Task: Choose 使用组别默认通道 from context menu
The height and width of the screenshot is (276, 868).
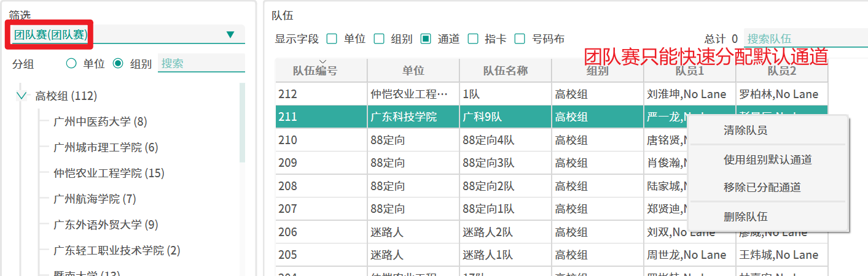Action: 767,159
